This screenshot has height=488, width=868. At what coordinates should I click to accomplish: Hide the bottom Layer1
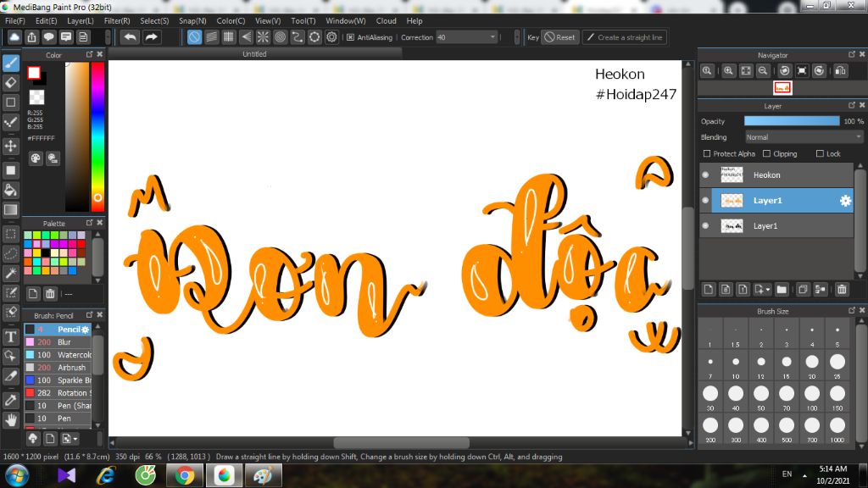point(705,225)
